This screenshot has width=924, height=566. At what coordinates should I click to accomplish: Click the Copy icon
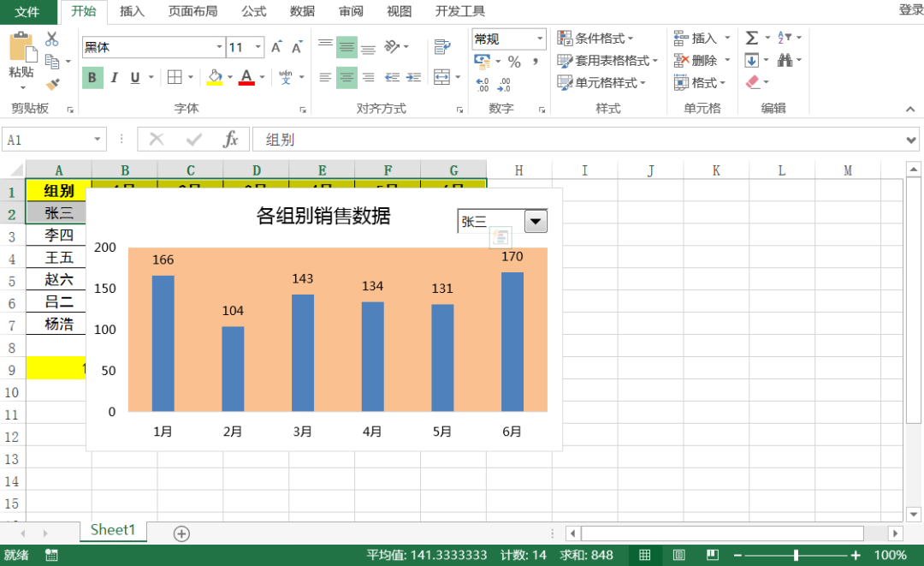pyautogui.click(x=52, y=62)
